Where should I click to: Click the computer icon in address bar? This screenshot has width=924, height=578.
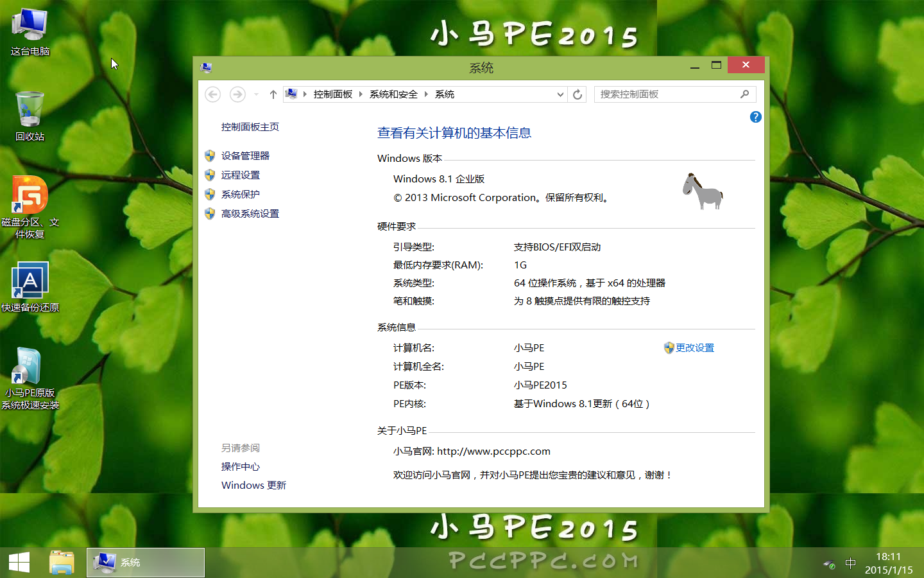coord(291,94)
